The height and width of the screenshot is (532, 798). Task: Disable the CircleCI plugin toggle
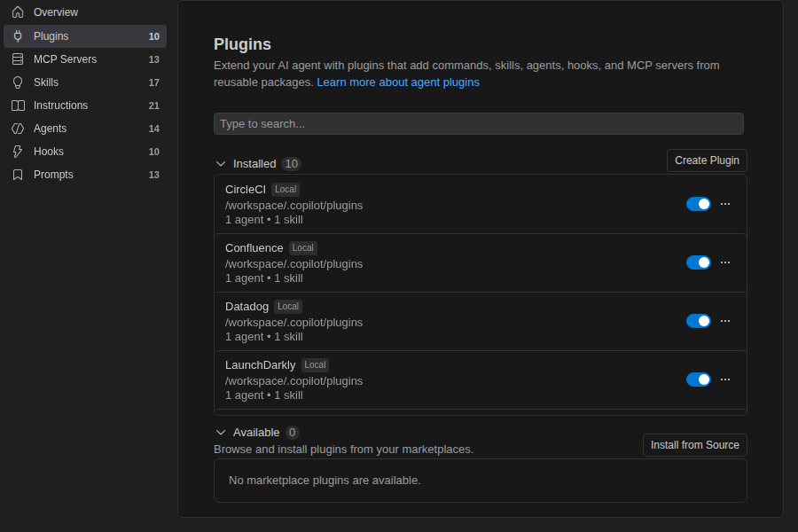pos(699,204)
